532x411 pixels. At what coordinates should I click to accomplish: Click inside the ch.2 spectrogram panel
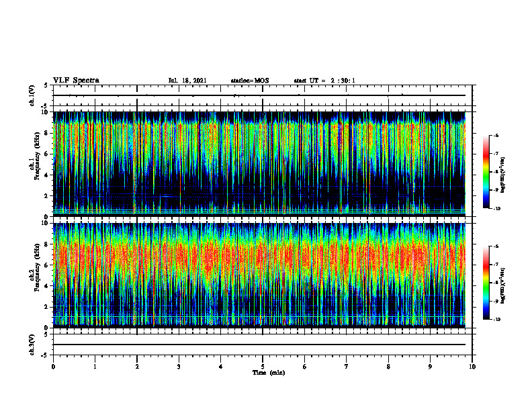pos(259,275)
